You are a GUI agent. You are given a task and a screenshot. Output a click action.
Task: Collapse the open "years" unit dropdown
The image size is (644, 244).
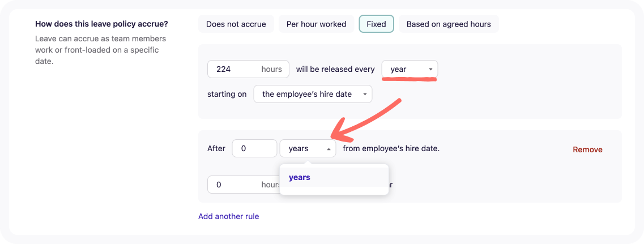click(x=307, y=148)
